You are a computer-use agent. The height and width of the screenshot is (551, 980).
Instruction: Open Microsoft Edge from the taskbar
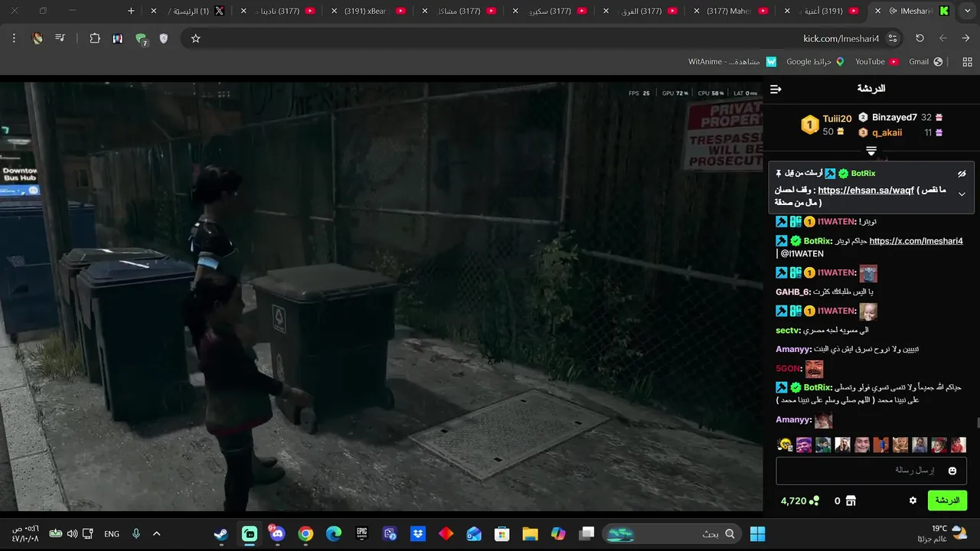(x=334, y=533)
